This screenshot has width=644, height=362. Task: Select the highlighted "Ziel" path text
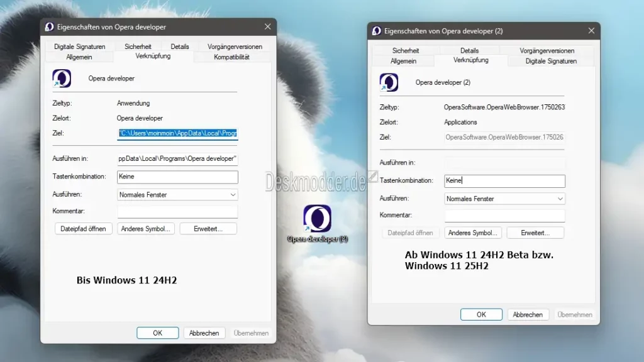pos(177,133)
